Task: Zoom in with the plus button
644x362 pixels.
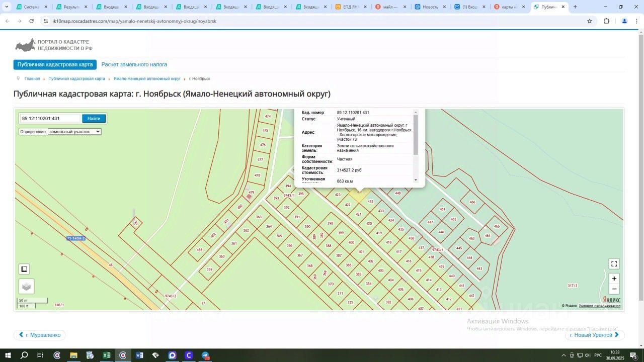Action: (x=614, y=279)
